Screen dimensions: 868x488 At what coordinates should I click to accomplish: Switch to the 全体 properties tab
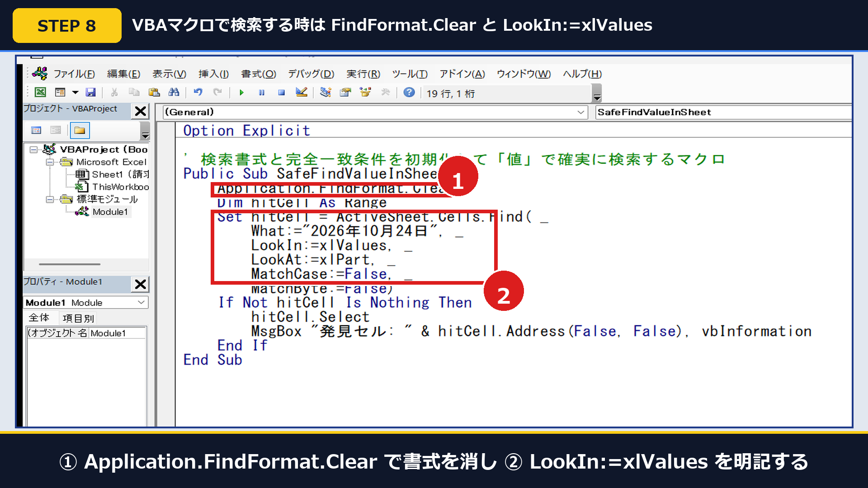pos(39,318)
